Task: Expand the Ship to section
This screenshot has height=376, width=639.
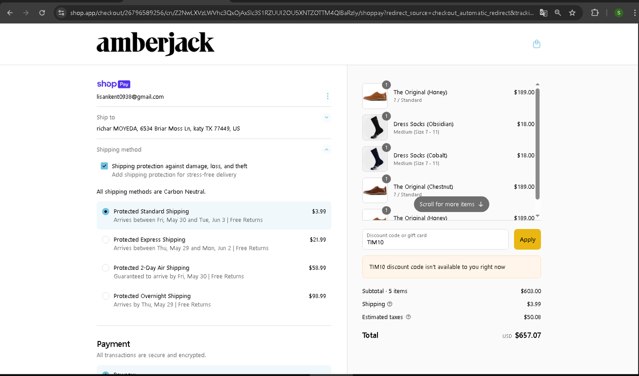Action: pyautogui.click(x=326, y=117)
